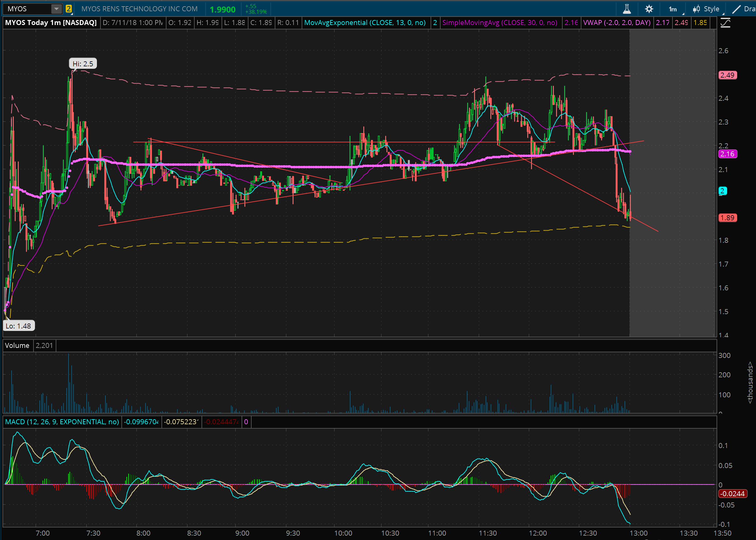Click the VWAP study label
Screen dimensions: 756x540
point(617,23)
